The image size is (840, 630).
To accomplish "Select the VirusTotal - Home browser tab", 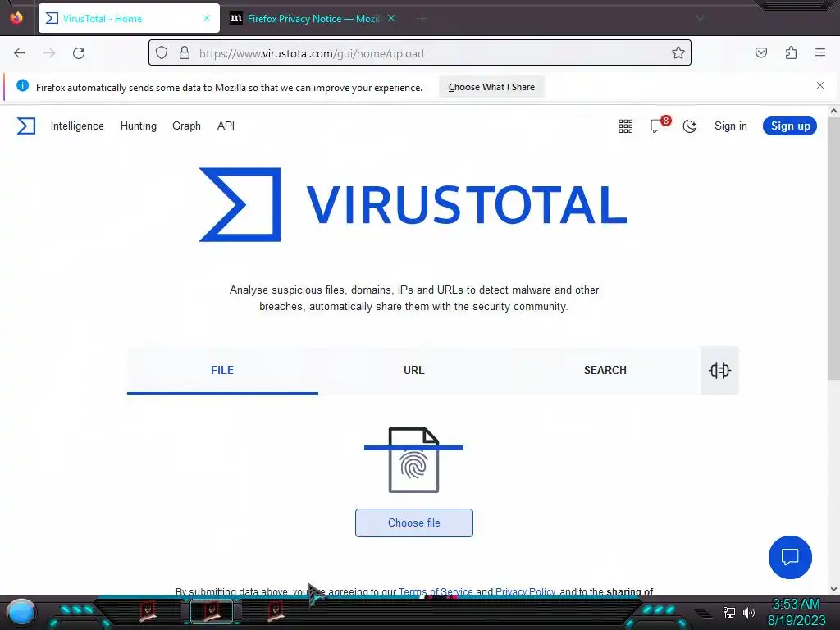I will click(x=129, y=18).
